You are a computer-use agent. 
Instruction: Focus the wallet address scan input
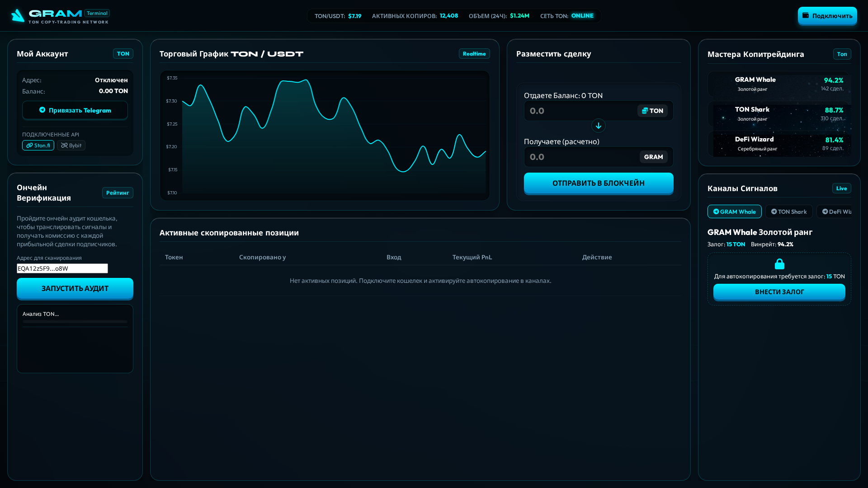pos(62,268)
